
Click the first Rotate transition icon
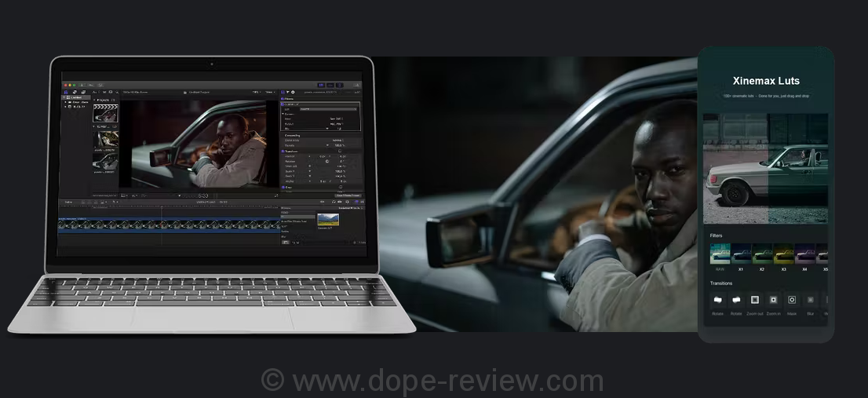(x=717, y=300)
